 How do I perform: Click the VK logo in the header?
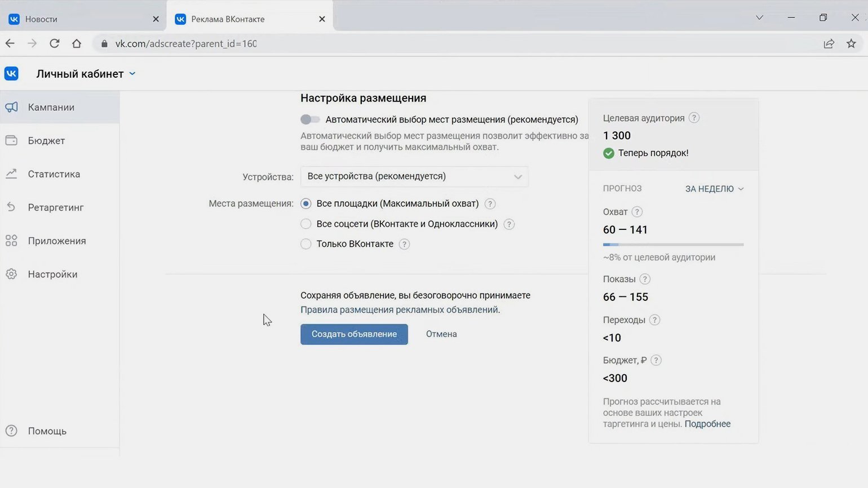click(11, 74)
